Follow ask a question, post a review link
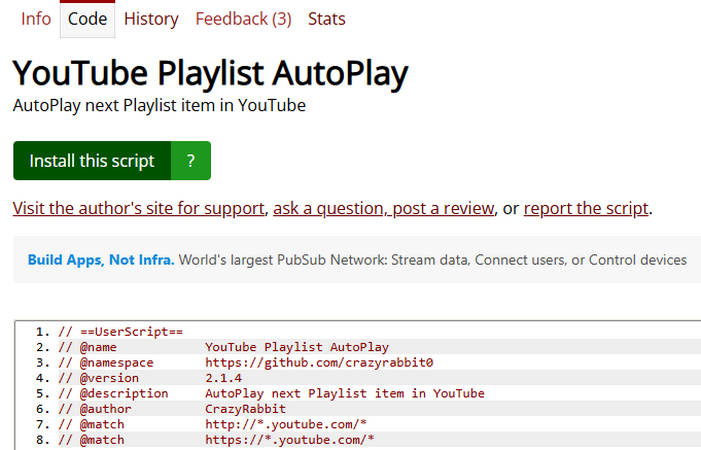Screen dimensions: 701x450 click(383, 208)
